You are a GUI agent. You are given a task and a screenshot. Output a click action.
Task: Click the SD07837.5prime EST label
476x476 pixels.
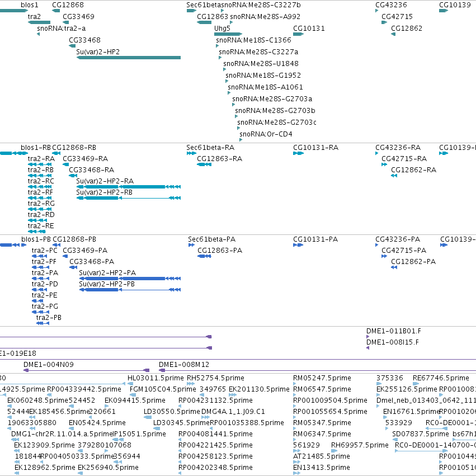(x=421, y=434)
